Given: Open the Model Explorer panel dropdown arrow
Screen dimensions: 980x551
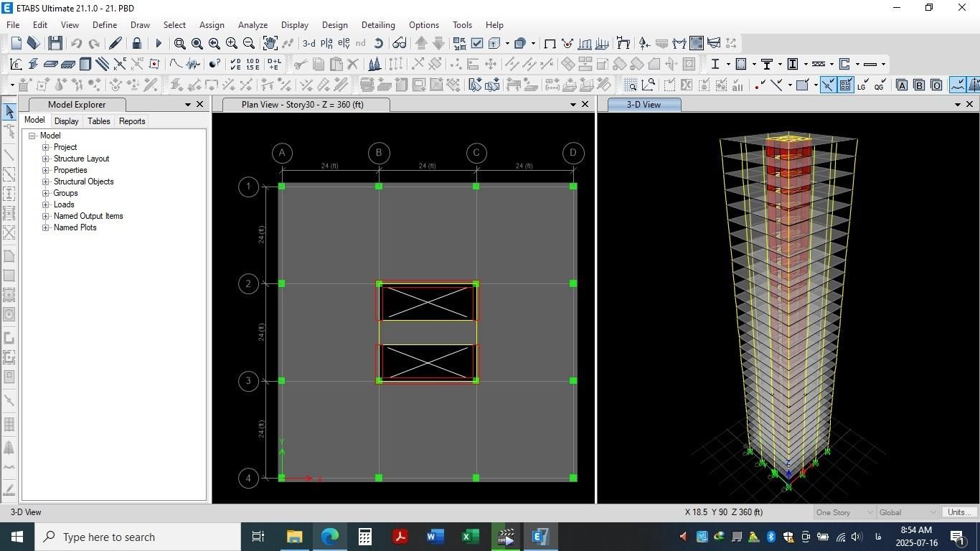Looking at the screenshot, I should [188, 105].
